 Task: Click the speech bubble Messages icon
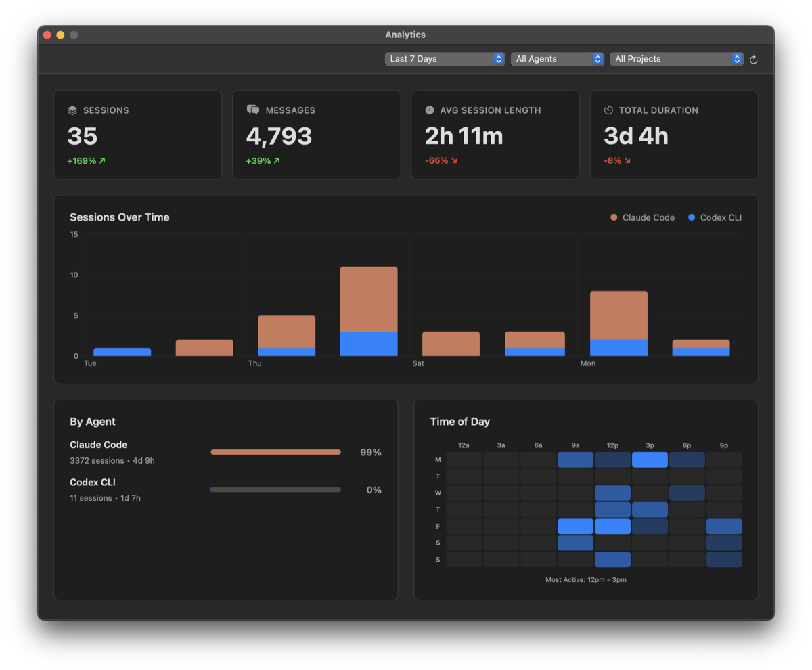[252, 109]
